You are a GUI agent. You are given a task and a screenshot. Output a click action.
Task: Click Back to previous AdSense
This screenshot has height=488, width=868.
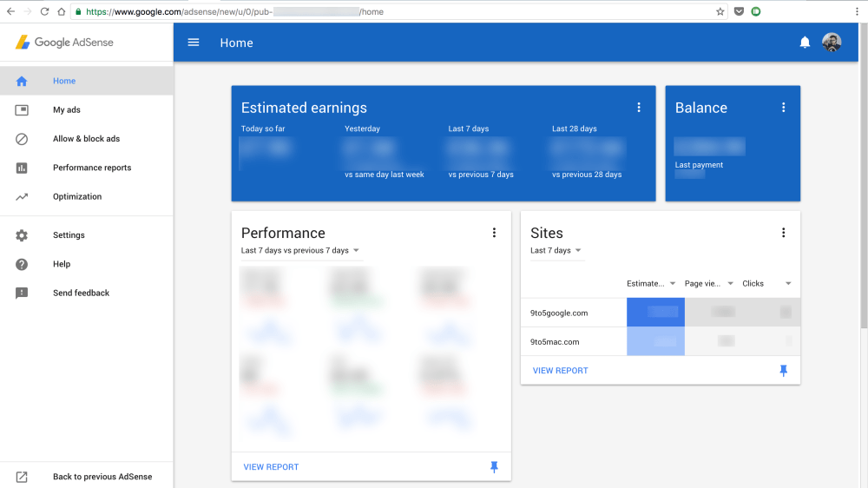(x=102, y=477)
